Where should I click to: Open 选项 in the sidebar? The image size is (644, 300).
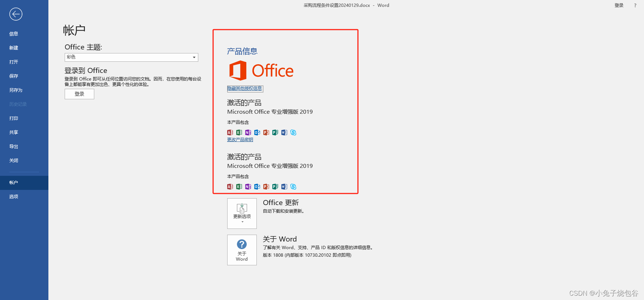(x=24, y=196)
